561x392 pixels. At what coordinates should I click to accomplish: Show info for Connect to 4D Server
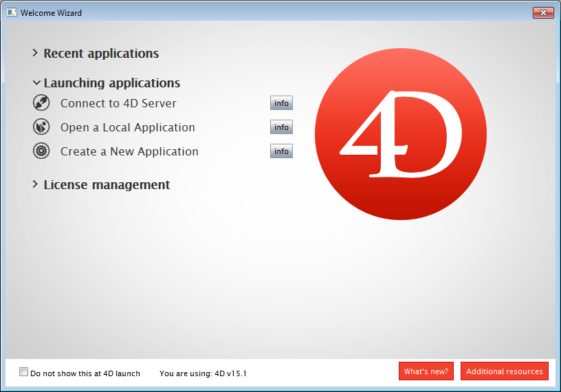pos(281,103)
